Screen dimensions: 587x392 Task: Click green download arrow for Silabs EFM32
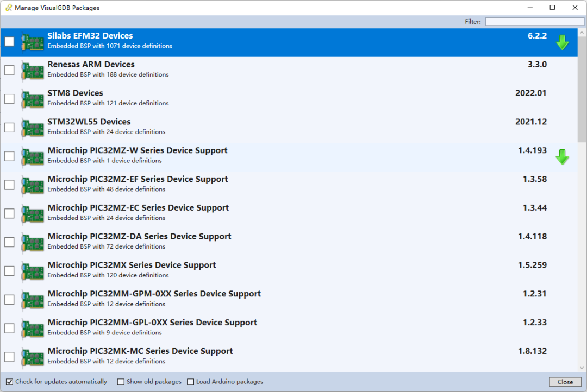click(x=563, y=43)
